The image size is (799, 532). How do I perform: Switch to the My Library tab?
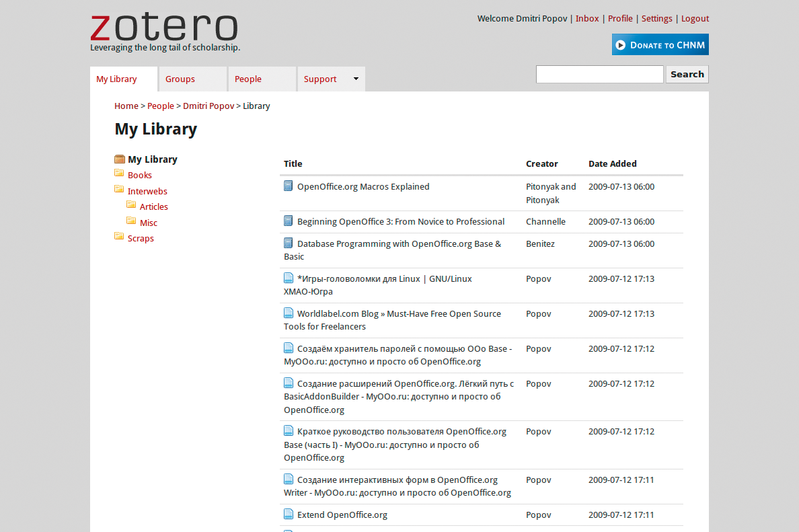[x=124, y=79]
